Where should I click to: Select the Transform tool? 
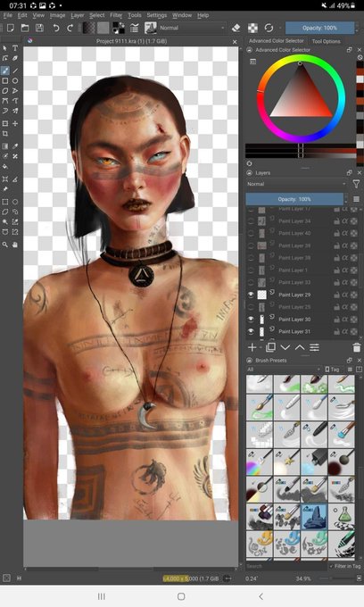click(x=5, y=123)
